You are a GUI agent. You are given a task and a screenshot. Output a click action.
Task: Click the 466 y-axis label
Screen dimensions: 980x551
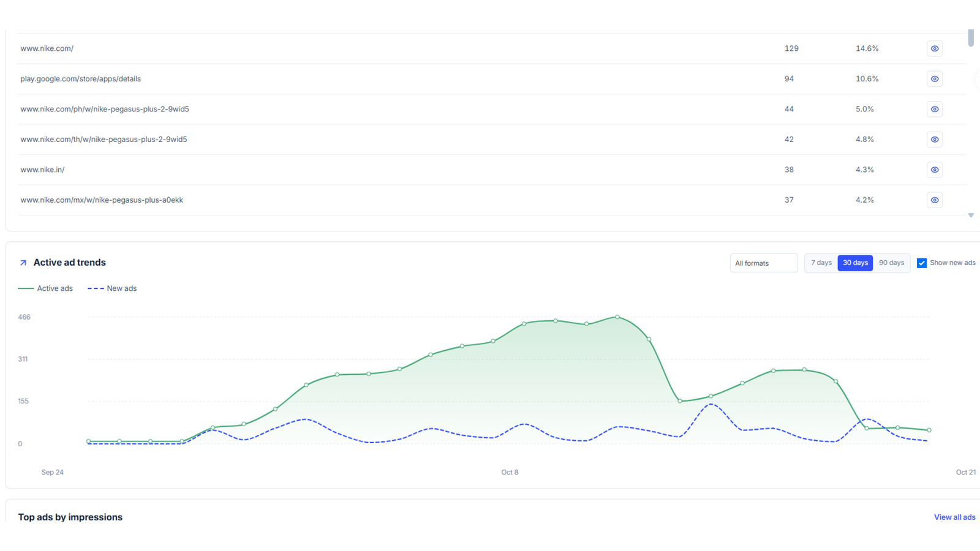[x=24, y=317]
